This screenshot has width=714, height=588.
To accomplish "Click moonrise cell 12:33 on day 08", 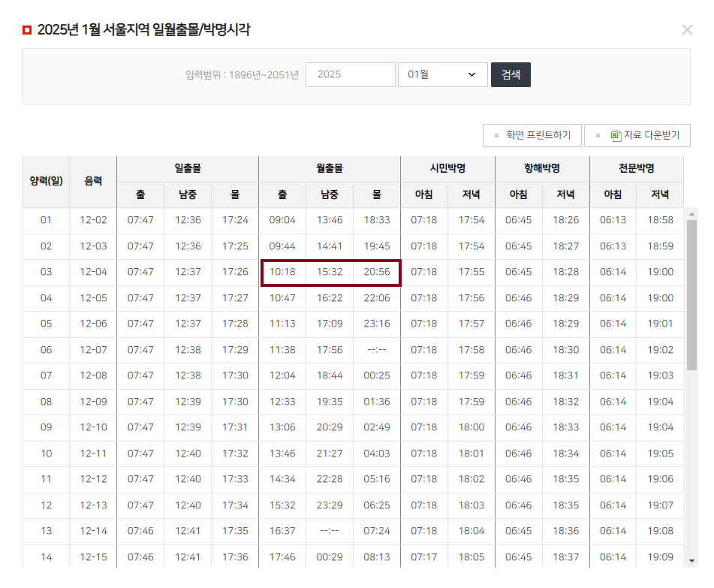I will 282,402.
